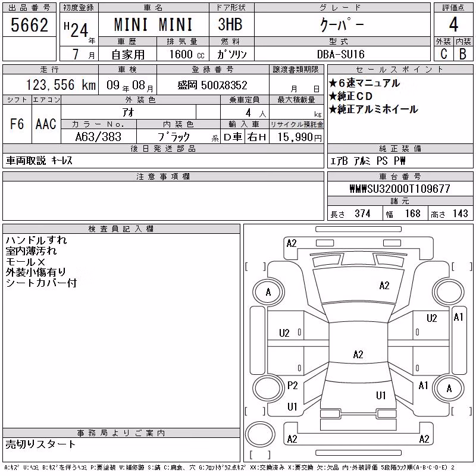This screenshot has height=476, width=476.
Task: Select the fuel type ガソリン
Action: tap(231, 54)
